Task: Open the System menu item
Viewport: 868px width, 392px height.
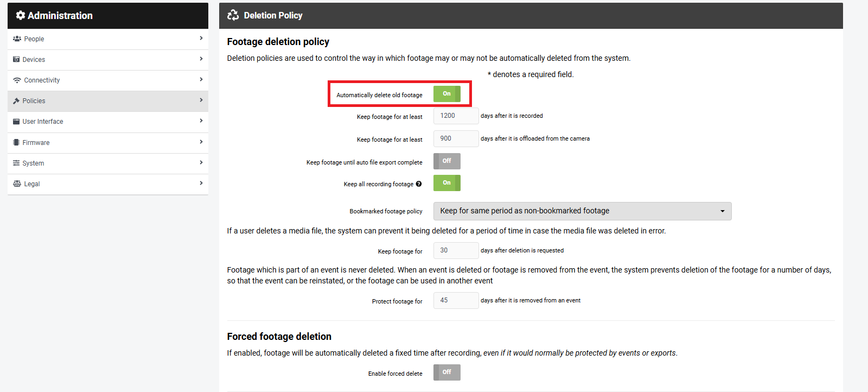Action: (x=108, y=163)
